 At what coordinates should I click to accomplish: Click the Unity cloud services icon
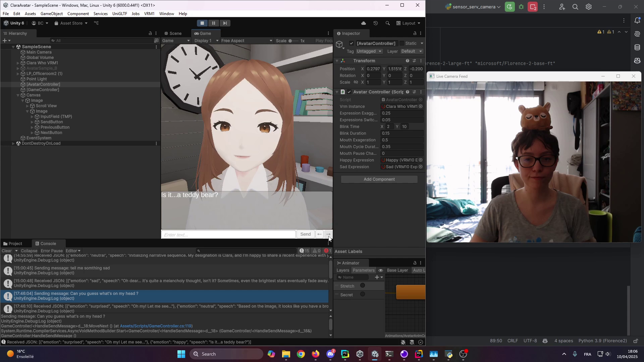(x=363, y=23)
